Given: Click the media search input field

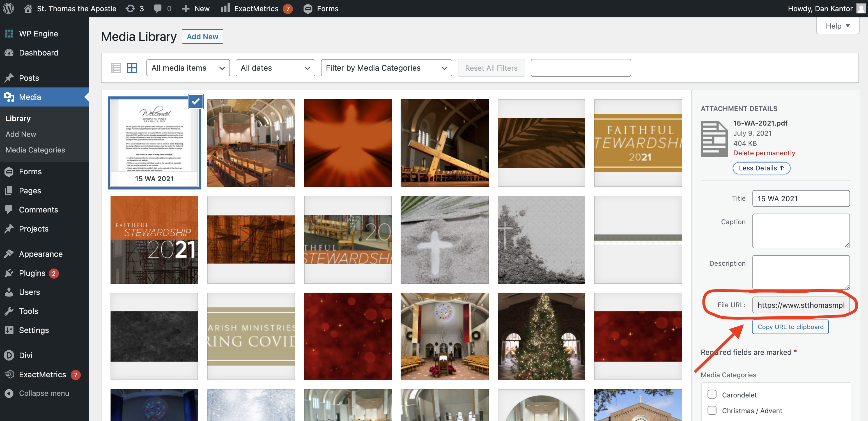Looking at the screenshot, I should click(x=581, y=68).
